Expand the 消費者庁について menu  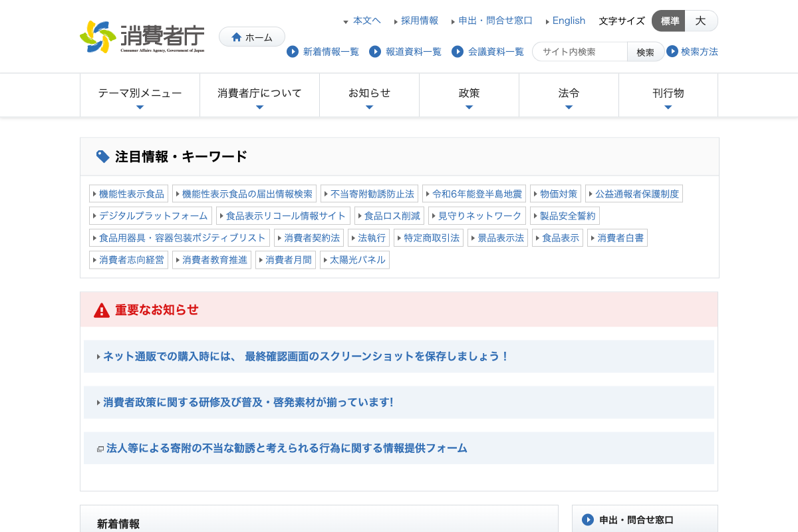(x=259, y=95)
